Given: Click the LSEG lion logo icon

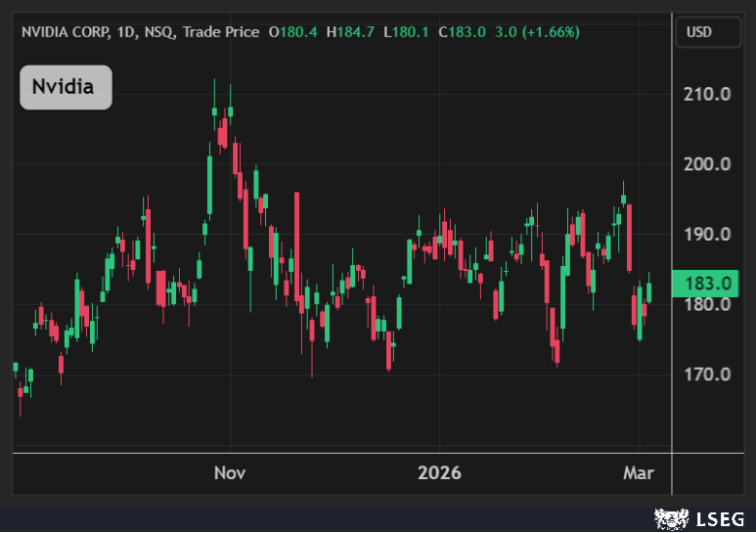Looking at the screenshot, I should (668, 519).
